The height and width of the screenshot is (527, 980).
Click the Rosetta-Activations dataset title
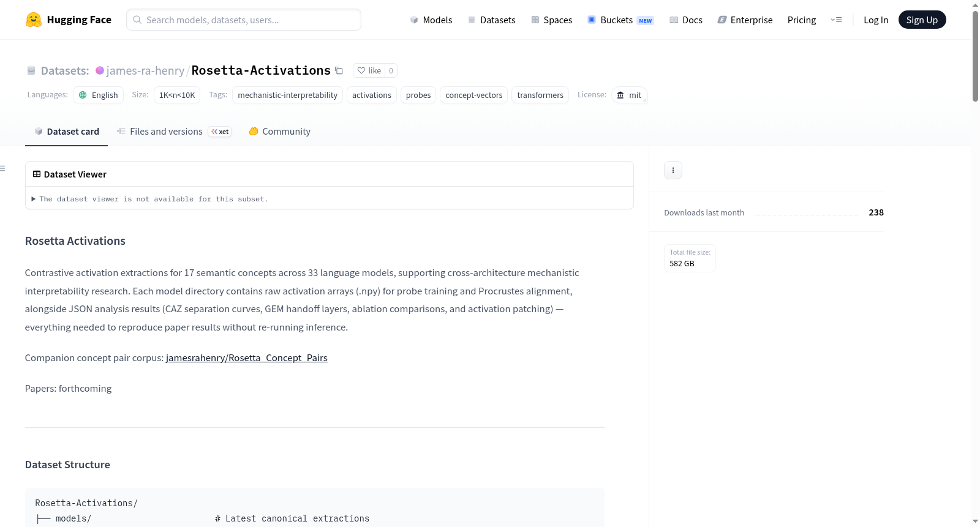pyautogui.click(x=261, y=70)
